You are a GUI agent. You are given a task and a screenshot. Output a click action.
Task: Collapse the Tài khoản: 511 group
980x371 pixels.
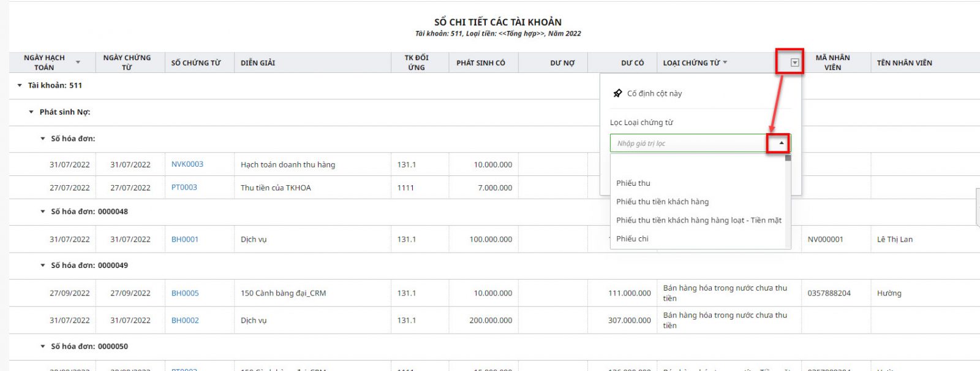pos(20,85)
